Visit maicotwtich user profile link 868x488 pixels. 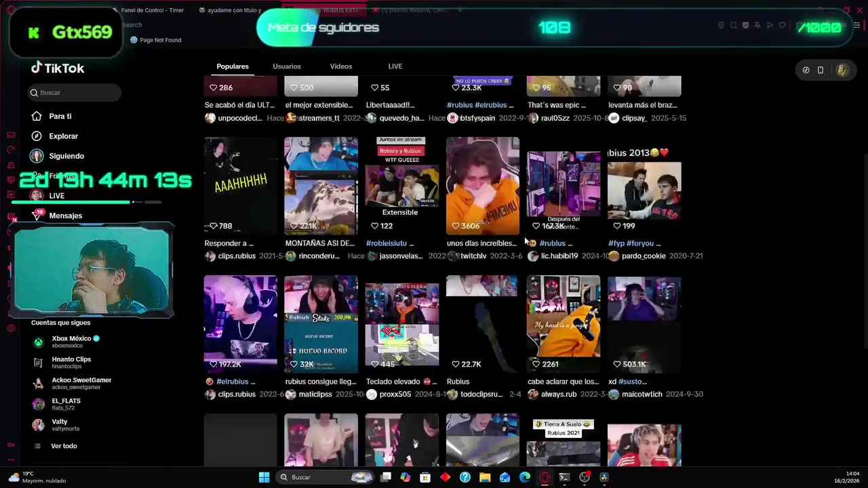[642, 394]
